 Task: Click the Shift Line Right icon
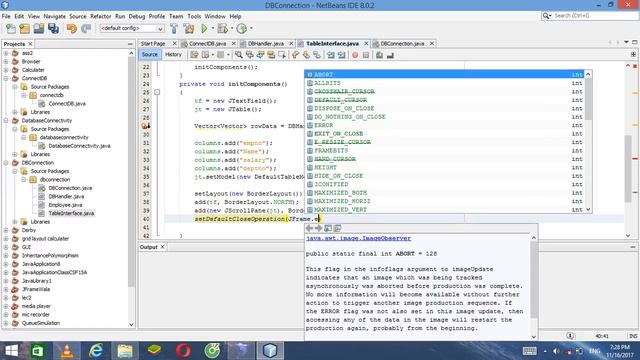pos(342,55)
